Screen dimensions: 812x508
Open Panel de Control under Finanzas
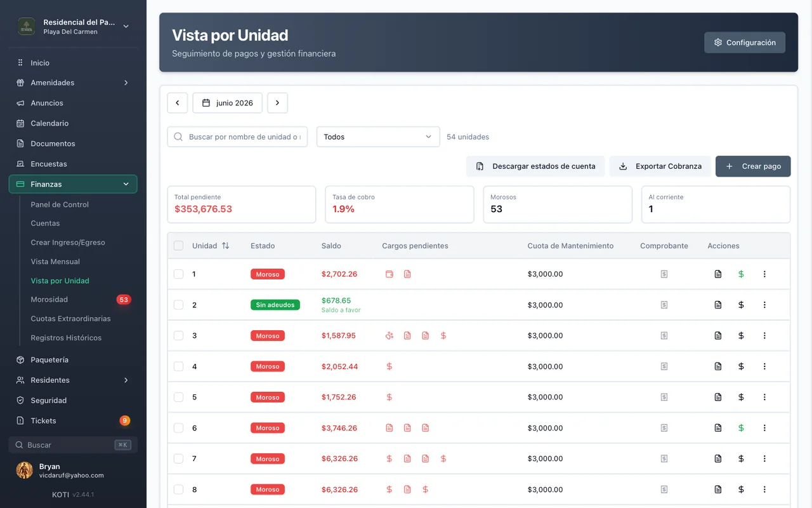pos(60,204)
